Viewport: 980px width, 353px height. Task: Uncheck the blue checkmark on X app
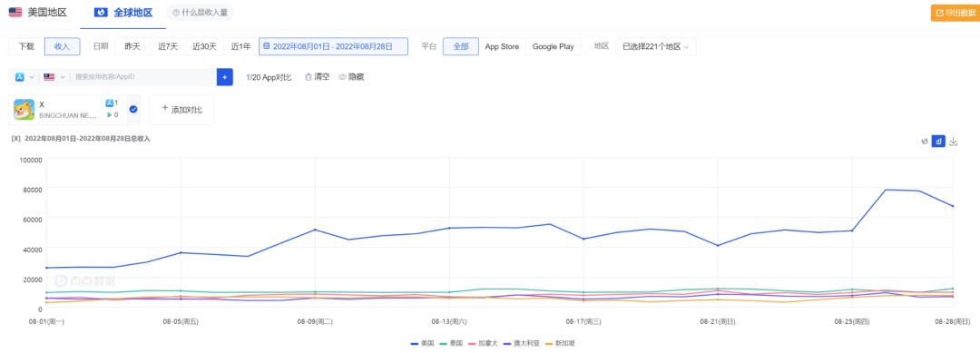pos(133,109)
